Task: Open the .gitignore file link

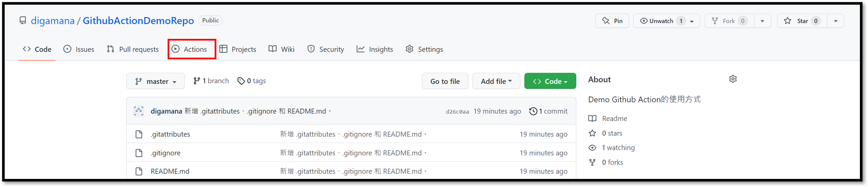Action: (165, 153)
